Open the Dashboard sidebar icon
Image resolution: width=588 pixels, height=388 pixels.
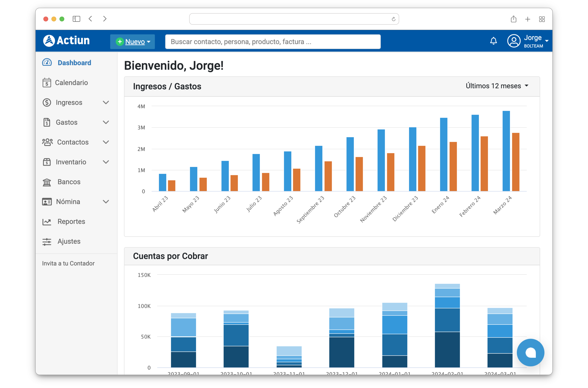coord(47,63)
